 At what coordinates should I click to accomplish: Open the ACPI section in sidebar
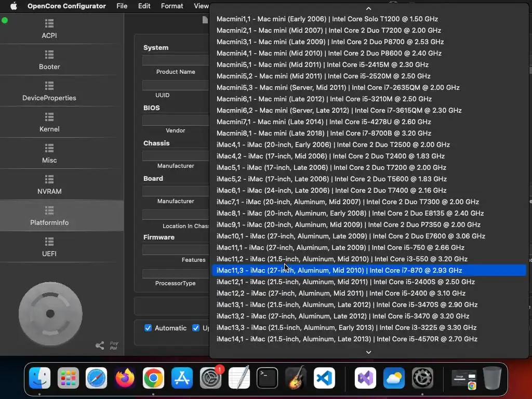point(49,29)
